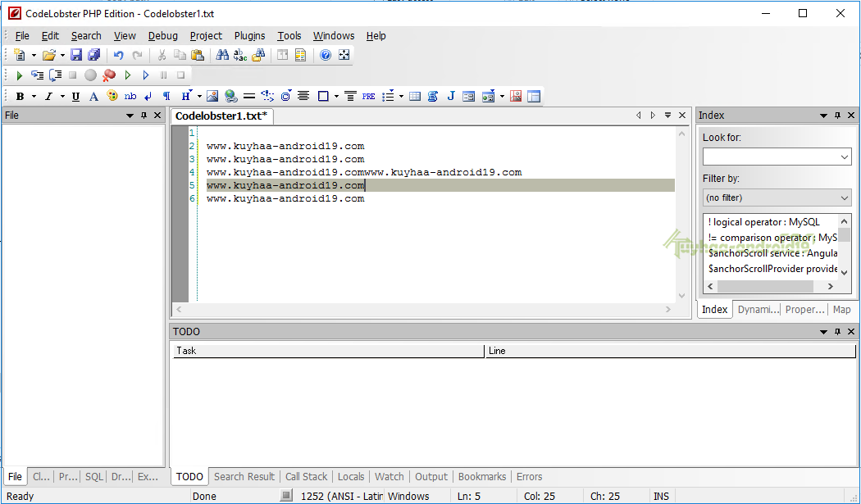The width and height of the screenshot is (861, 504).
Task: Apply italic with the I icon
Action: tap(48, 97)
